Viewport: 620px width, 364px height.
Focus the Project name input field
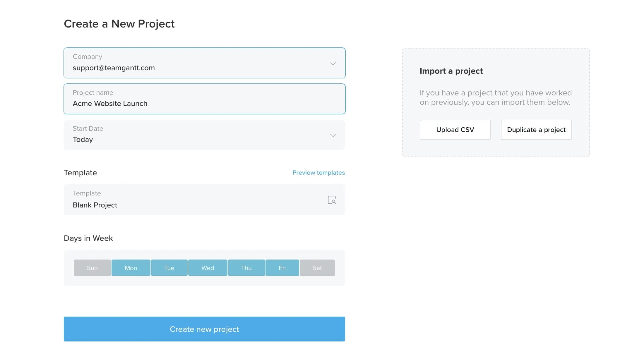click(x=204, y=99)
